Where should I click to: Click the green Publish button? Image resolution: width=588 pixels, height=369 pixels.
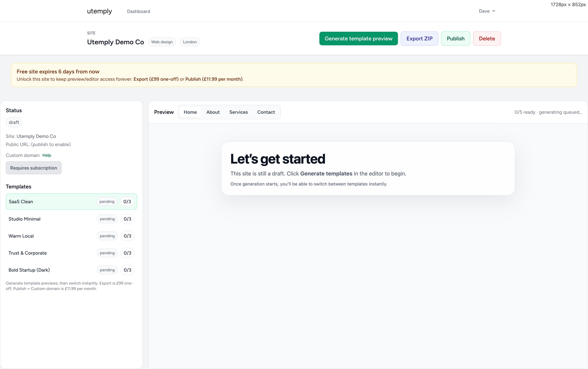click(x=455, y=39)
